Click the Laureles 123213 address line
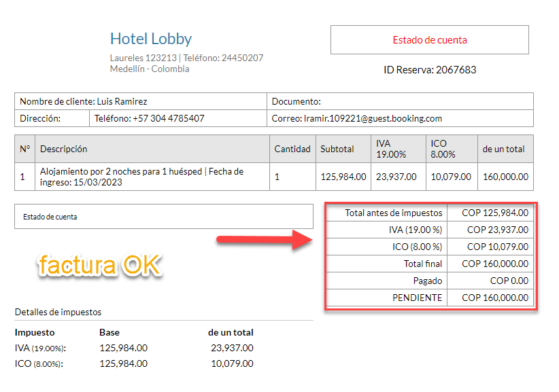Screen dimensions: 559x392 [x=186, y=58]
